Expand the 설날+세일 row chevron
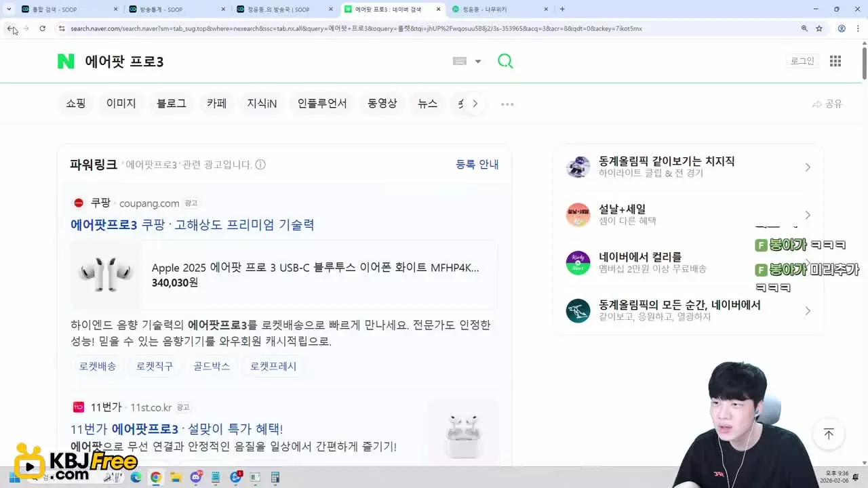 click(x=808, y=216)
